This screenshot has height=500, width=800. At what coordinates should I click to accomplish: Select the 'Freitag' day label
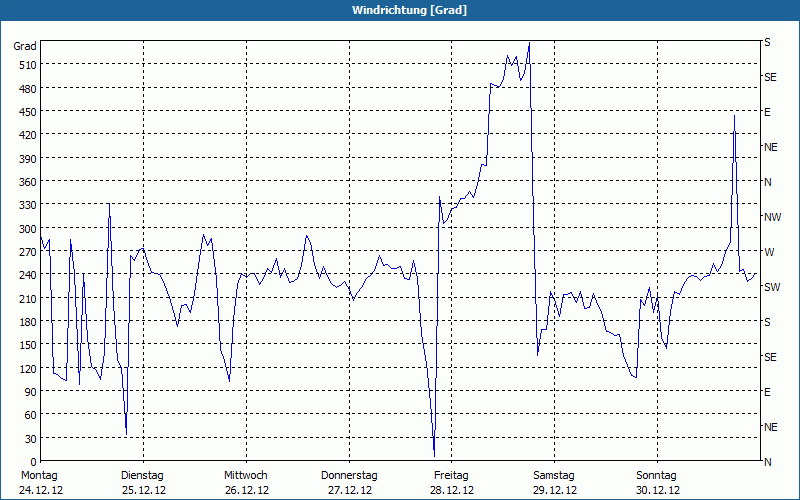(x=452, y=475)
